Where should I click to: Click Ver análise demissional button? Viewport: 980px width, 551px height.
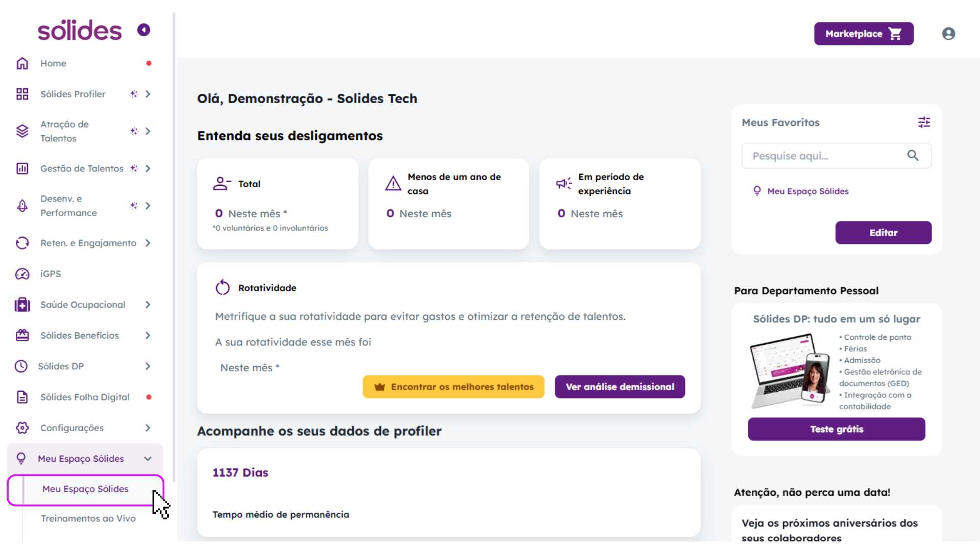click(620, 387)
